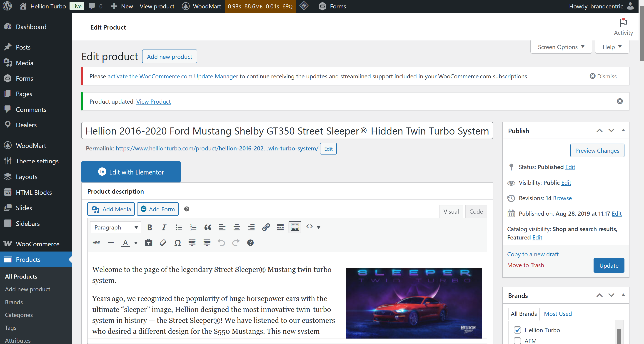Insert or edit link icon

click(266, 227)
